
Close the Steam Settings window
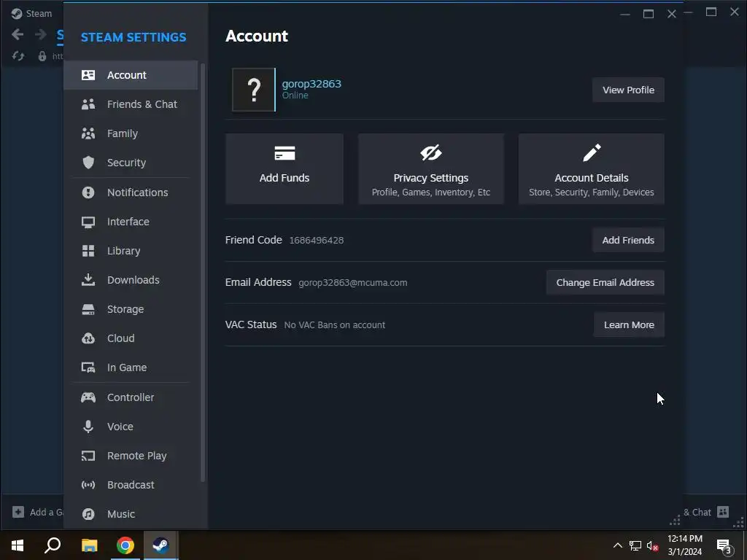672,14
